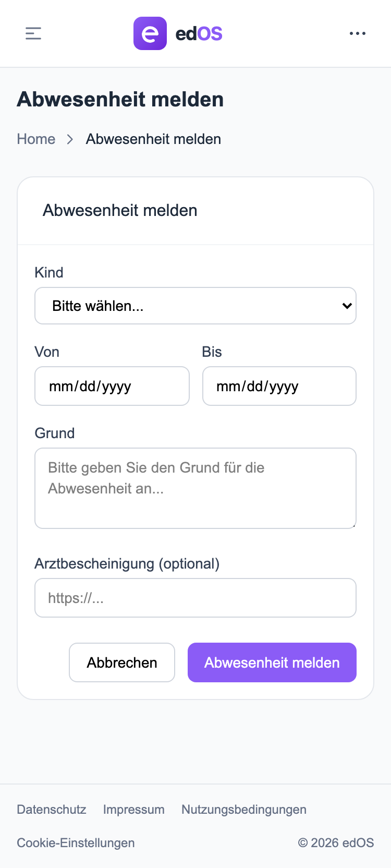Click the Abwesenheit melden card title

[x=120, y=210]
